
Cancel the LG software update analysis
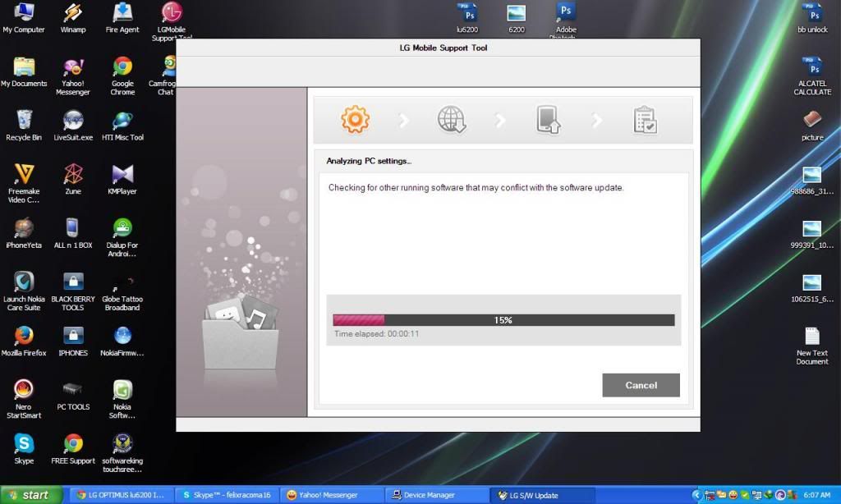pyautogui.click(x=641, y=385)
